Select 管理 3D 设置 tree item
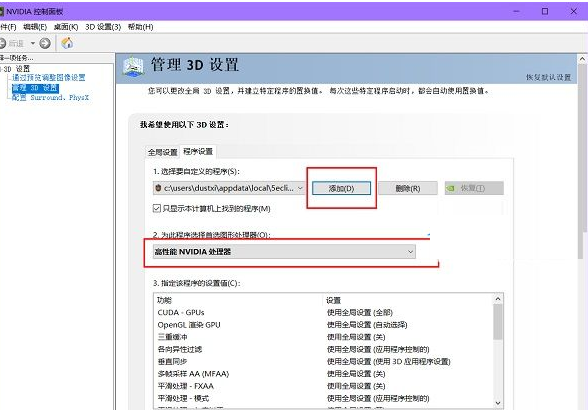588x410 pixels. 35,88
